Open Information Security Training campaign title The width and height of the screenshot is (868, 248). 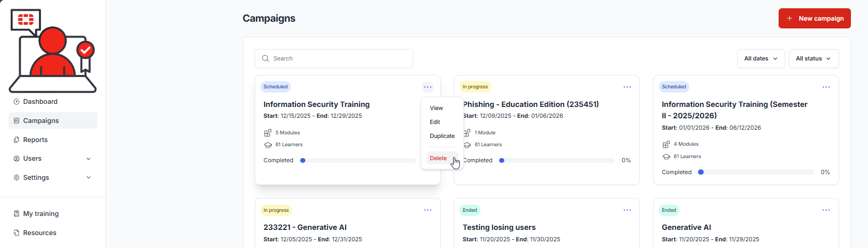(x=317, y=104)
